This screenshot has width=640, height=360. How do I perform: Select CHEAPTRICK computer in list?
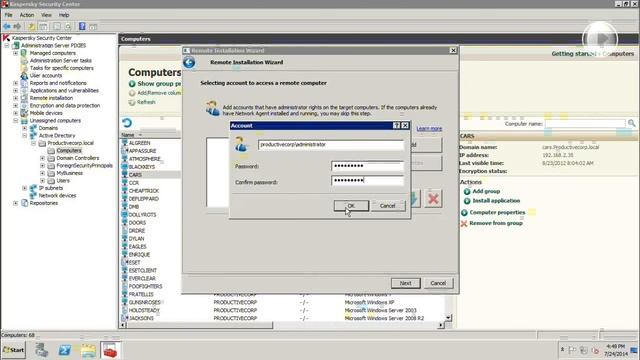(144, 191)
